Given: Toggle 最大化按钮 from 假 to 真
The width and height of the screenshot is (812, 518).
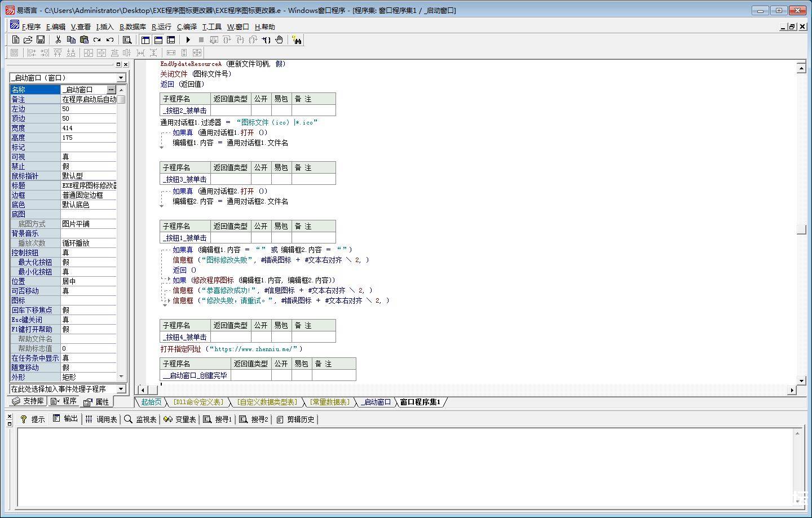Looking at the screenshot, I should pyautogui.click(x=87, y=262).
